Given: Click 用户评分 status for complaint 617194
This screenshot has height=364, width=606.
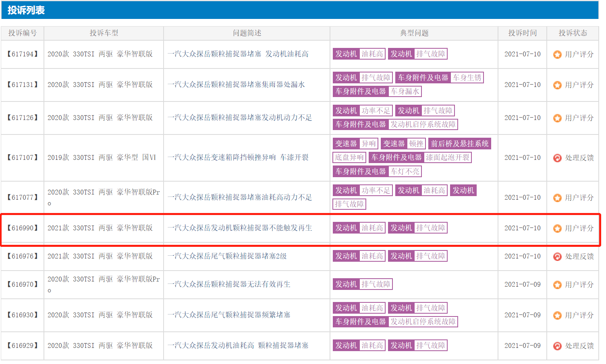Looking at the screenshot, I should (579, 54).
